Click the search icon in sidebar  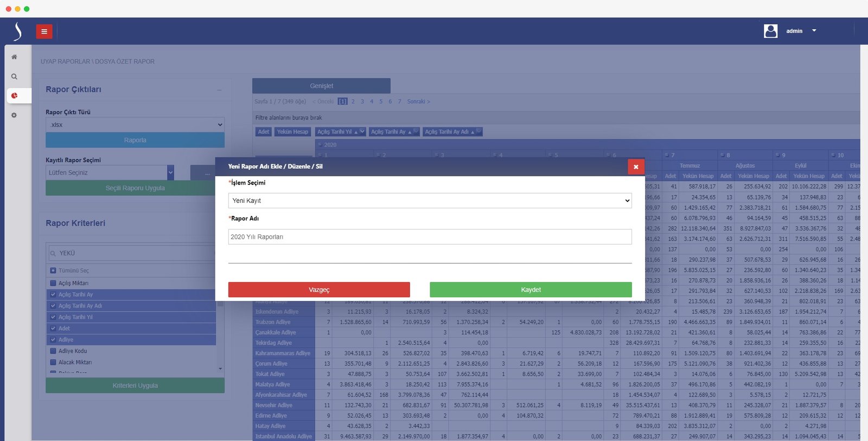(14, 76)
